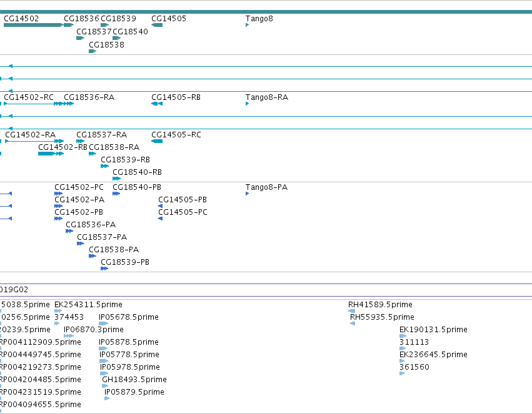Click the CG14505-RB transcript label

[x=176, y=97]
